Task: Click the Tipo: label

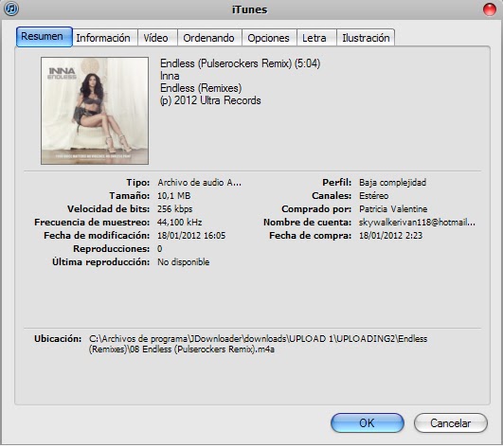Action: [138, 183]
